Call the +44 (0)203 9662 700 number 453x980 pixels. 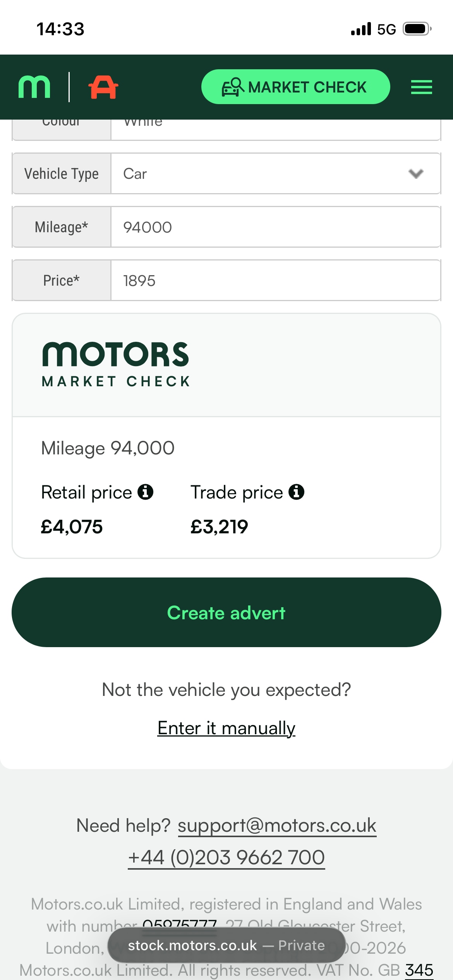click(x=226, y=857)
